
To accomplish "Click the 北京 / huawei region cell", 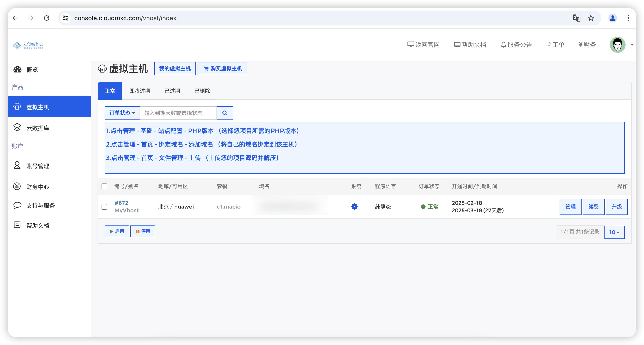I will 176,207.
